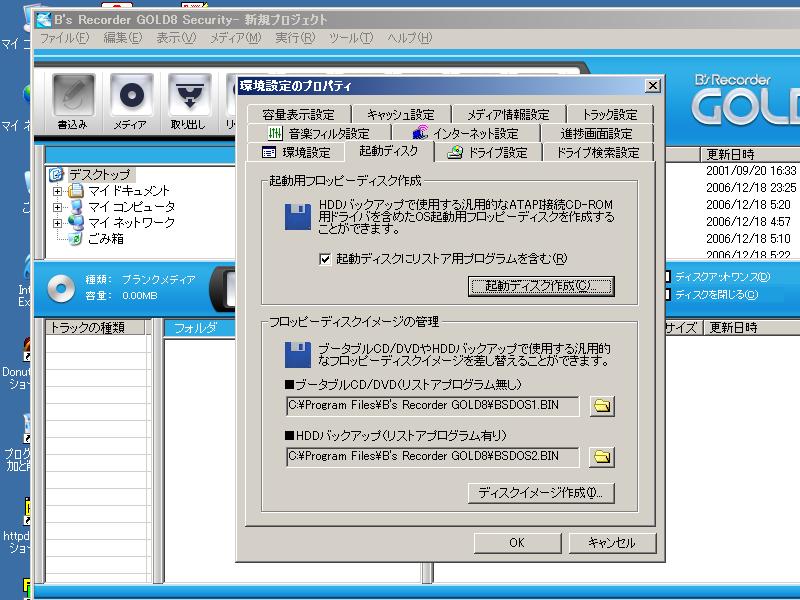Open the 実行(R) menu
Viewport: 800px width, 600px height.
[295, 38]
